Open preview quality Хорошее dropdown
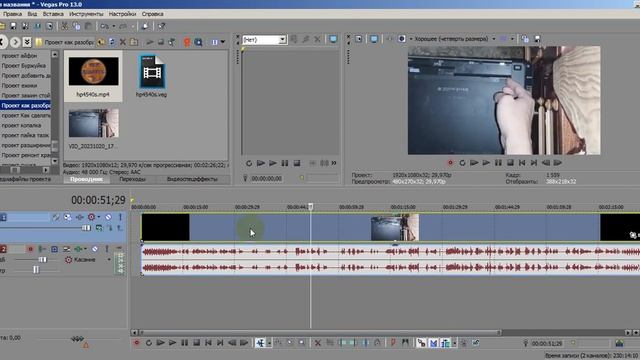Image resolution: width=640 pixels, height=360 pixels. pos(493,39)
